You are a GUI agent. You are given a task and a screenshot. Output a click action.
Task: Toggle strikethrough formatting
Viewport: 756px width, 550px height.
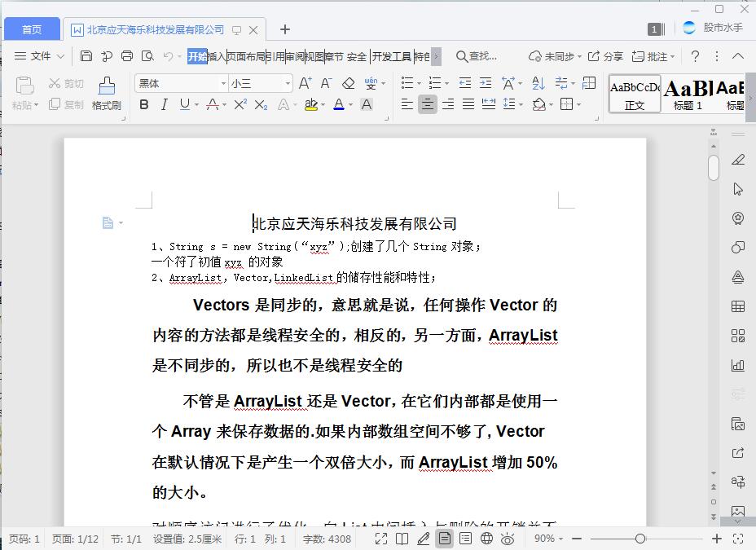pyautogui.click(x=213, y=104)
